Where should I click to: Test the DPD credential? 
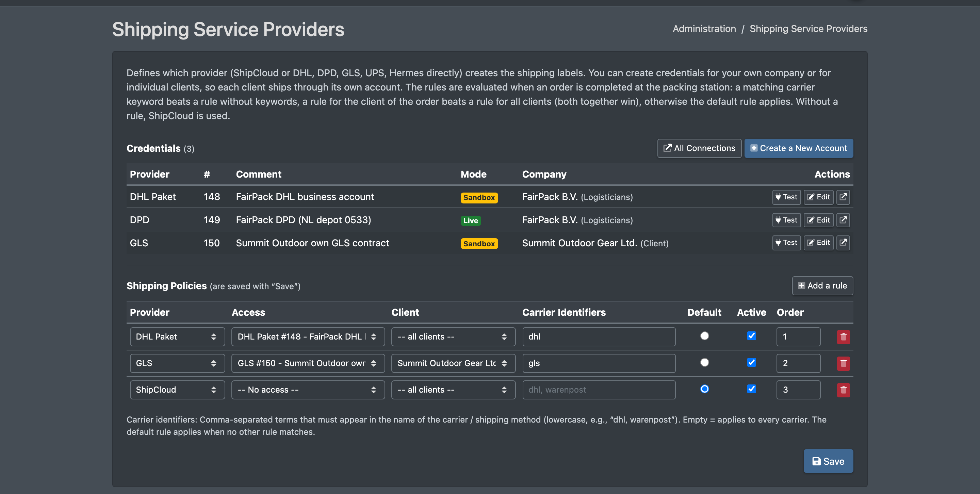click(786, 220)
